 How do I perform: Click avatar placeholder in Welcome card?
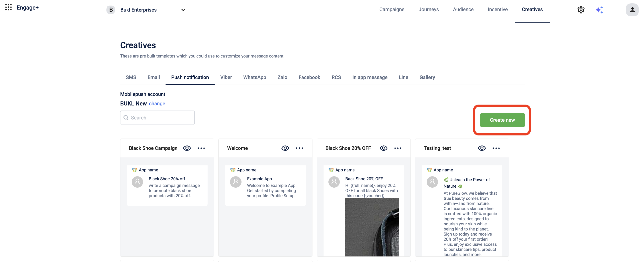coord(236,182)
